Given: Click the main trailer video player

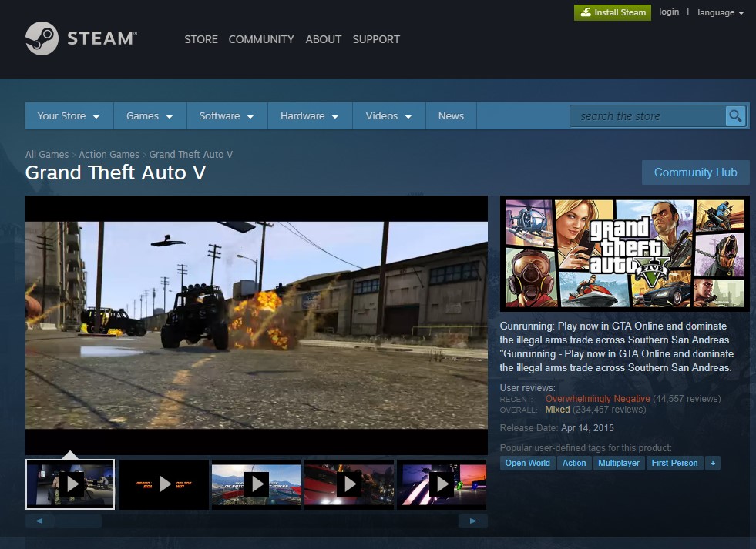Looking at the screenshot, I should [257, 325].
